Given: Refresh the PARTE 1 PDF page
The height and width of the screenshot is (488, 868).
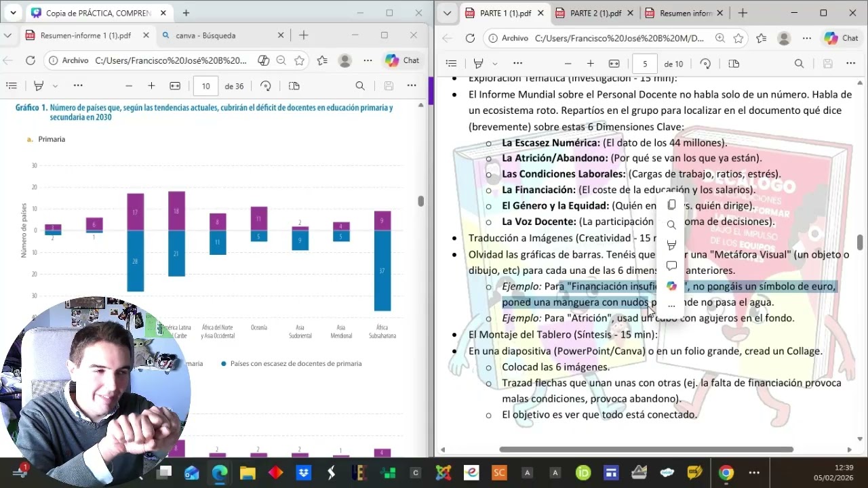Looking at the screenshot, I should pyautogui.click(x=470, y=39).
